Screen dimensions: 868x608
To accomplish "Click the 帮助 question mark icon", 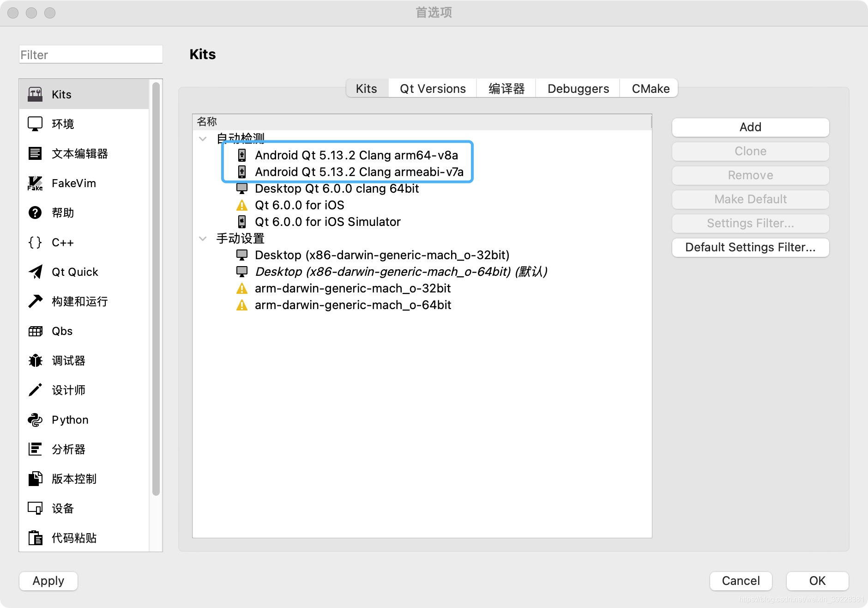I will (35, 213).
